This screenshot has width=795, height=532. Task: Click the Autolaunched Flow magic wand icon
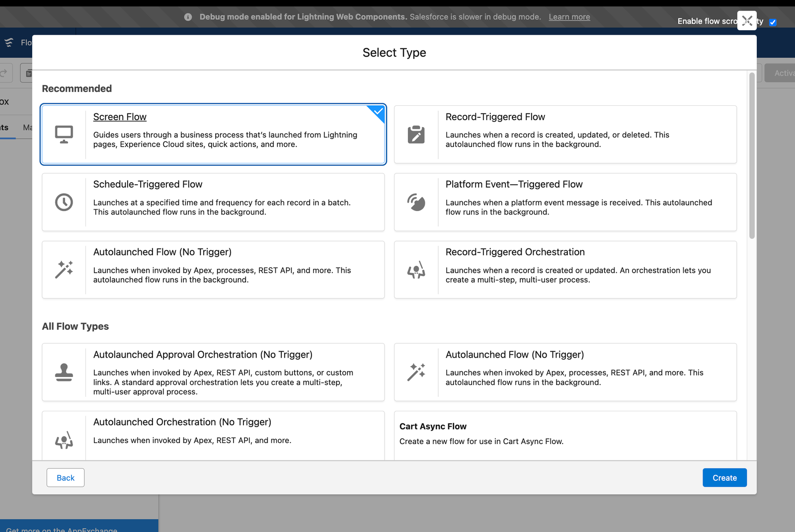click(64, 269)
